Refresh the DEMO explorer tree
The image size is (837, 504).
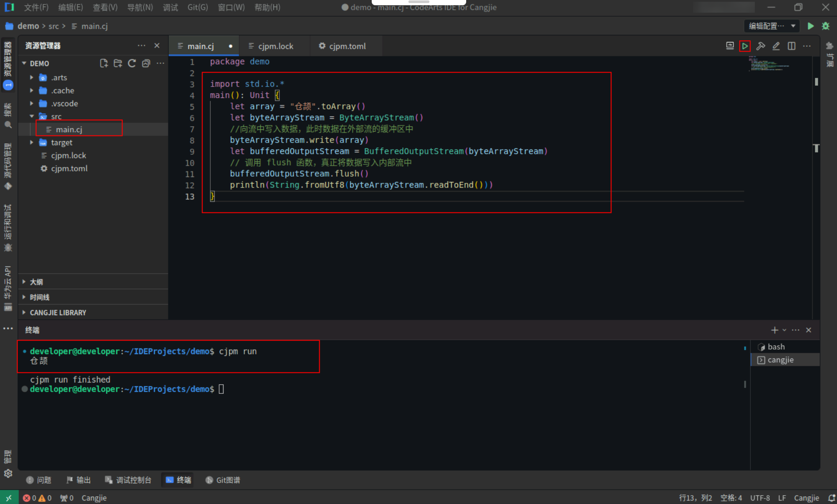(132, 63)
